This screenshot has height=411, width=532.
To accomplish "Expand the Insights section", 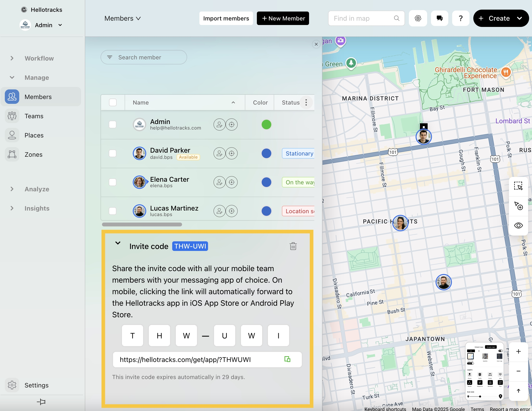I will (12, 208).
